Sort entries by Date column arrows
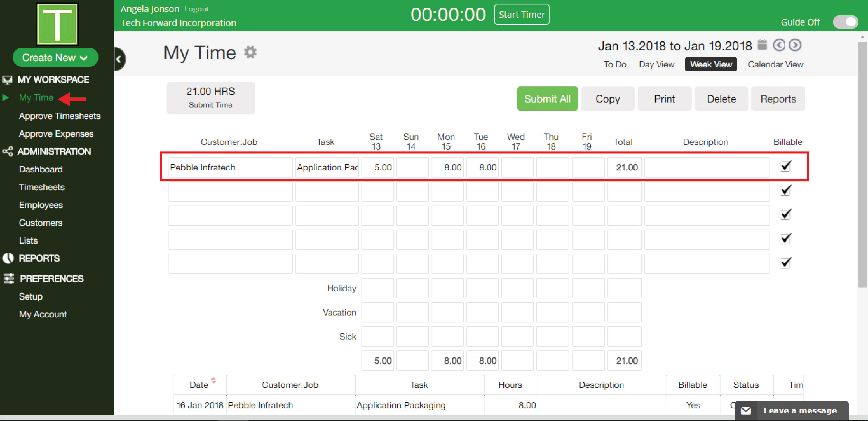 tap(213, 381)
